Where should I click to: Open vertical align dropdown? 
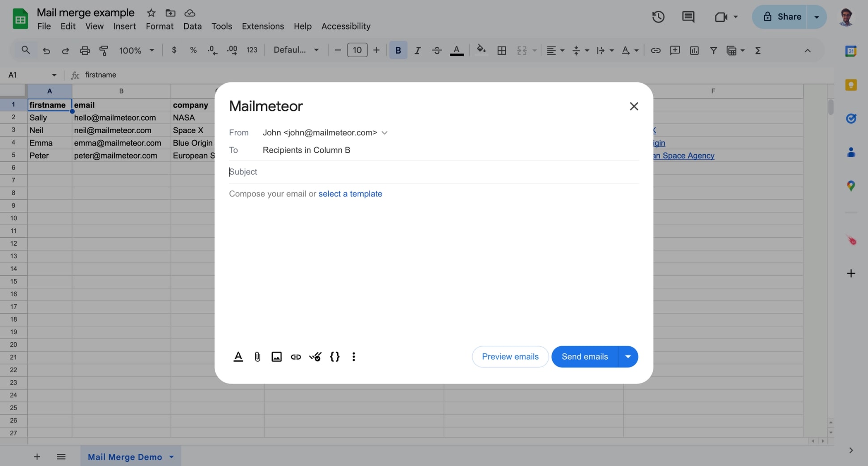click(580, 50)
